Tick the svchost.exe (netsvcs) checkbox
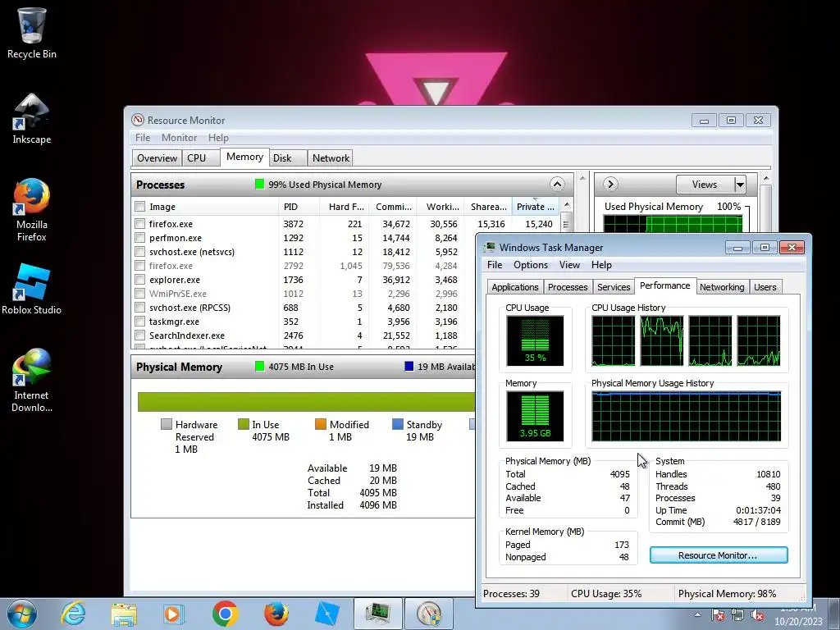The height and width of the screenshot is (630, 840). pyautogui.click(x=139, y=251)
